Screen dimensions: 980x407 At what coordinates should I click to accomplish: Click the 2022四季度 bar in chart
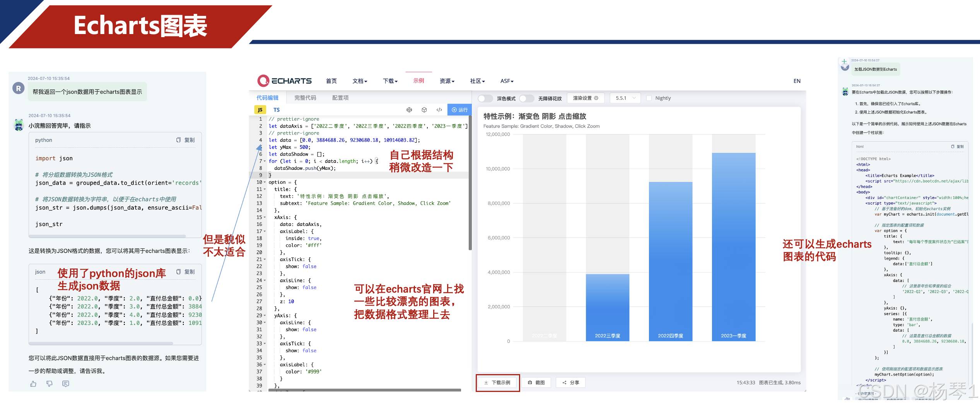(x=671, y=262)
